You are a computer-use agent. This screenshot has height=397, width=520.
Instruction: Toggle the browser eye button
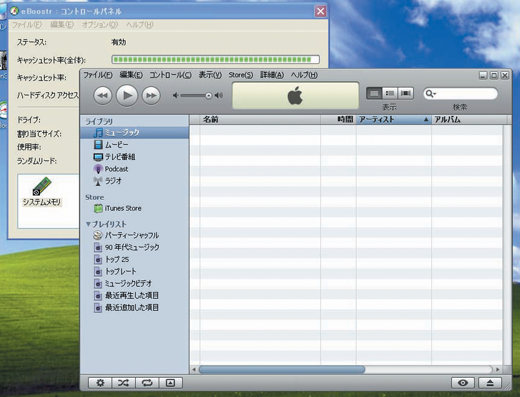(463, 383)
